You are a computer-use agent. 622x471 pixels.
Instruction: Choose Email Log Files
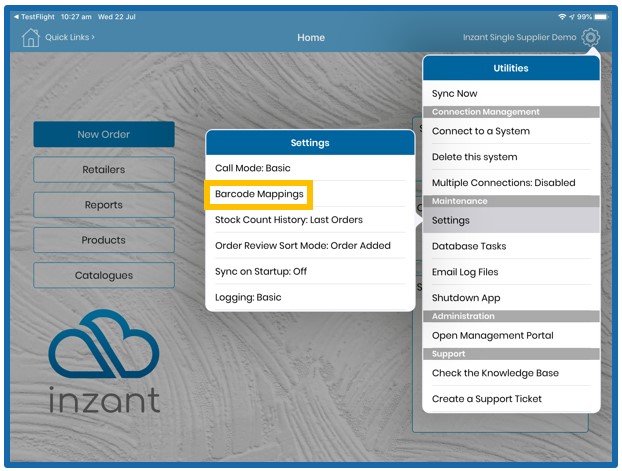pyautogui.click(x=511, y=272)
